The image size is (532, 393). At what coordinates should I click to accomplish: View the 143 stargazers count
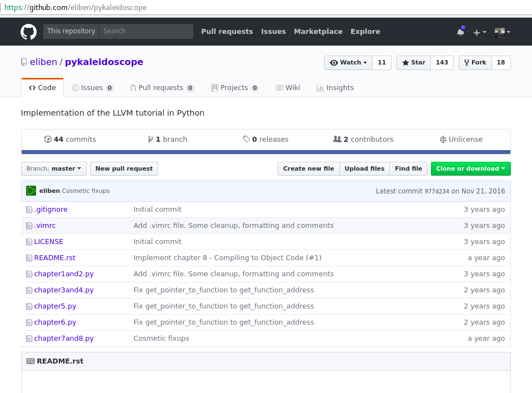tap(441, 62)
